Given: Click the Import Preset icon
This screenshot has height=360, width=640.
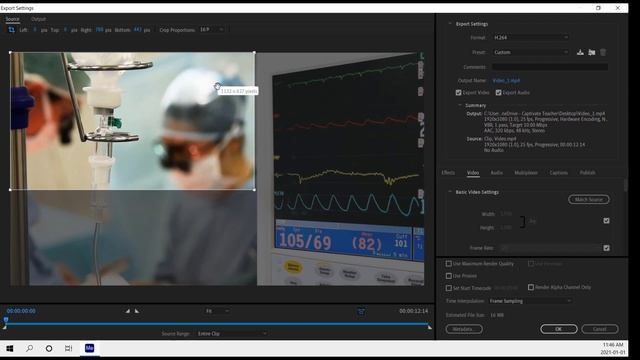Looking at the screenshot, I should click(x=591, y=52).
